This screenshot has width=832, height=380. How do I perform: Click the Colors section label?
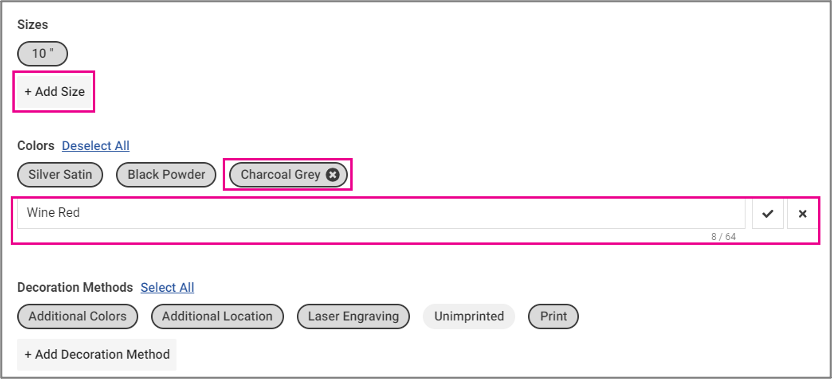(36, 145)
